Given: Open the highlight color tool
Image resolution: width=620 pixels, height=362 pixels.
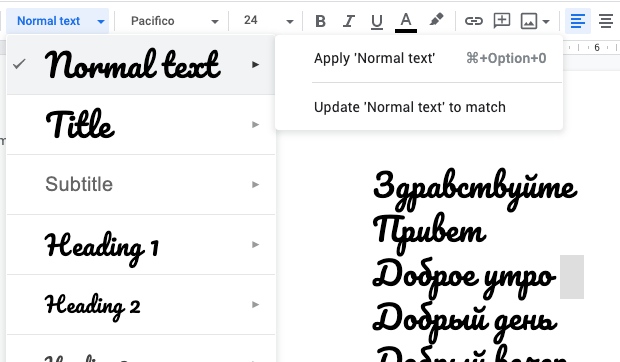Looking at the screenshot, I should click(436, 20).
